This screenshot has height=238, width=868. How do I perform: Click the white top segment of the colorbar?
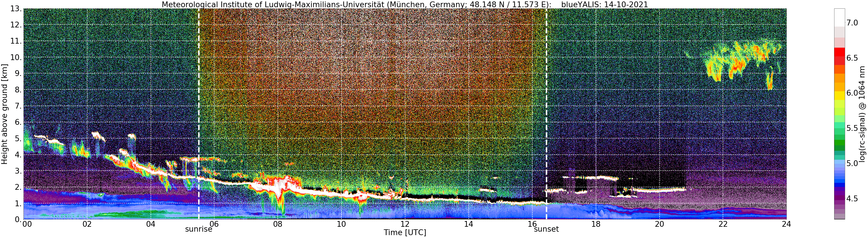[x=839, y=18]
